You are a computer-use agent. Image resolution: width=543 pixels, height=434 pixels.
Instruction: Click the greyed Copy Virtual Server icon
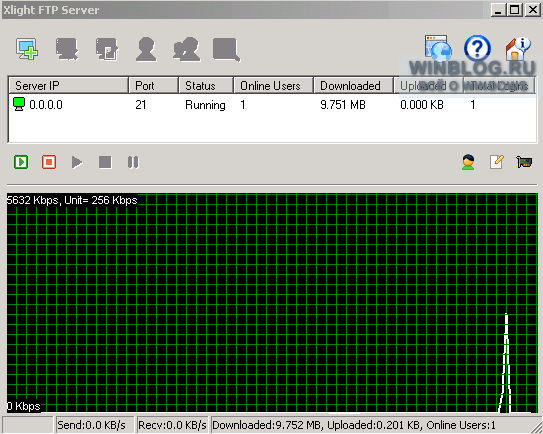coord(107,49)
